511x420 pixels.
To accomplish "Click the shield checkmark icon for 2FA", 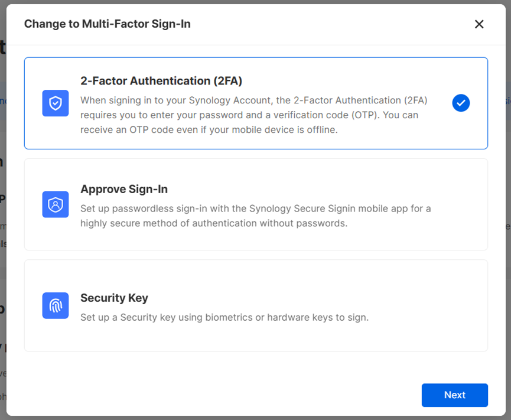I will coord(56,103).
